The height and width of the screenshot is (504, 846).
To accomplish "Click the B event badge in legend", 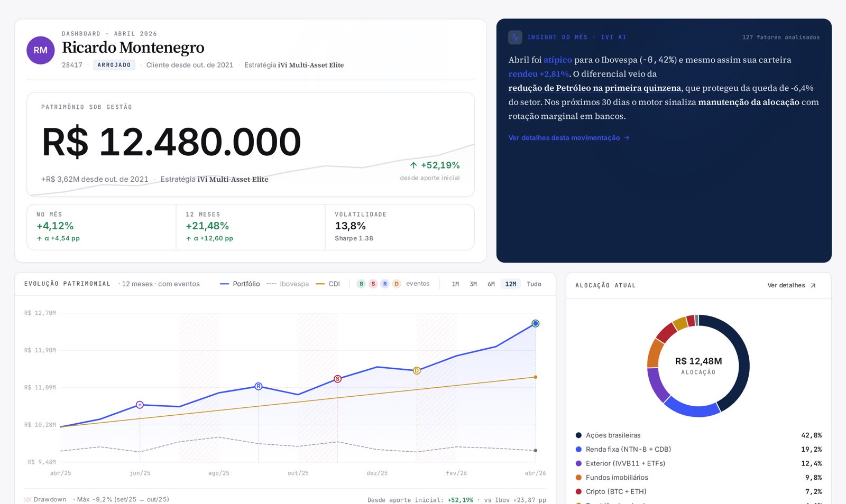I will [x=361, y=284].
